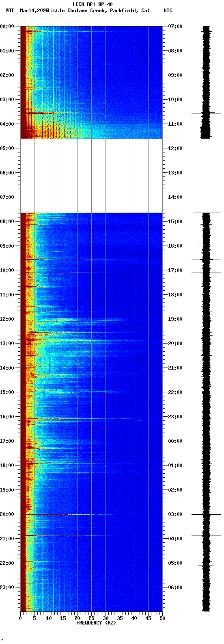Click the PDT axis '02:00' time label
This screenshot has width=224, height=644.
click(x=7, y=75)
